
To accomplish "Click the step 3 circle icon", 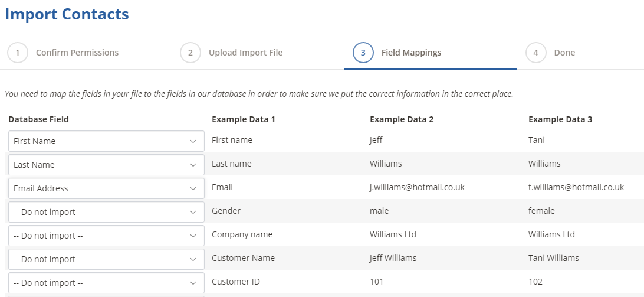I will [x=363, y=53].
